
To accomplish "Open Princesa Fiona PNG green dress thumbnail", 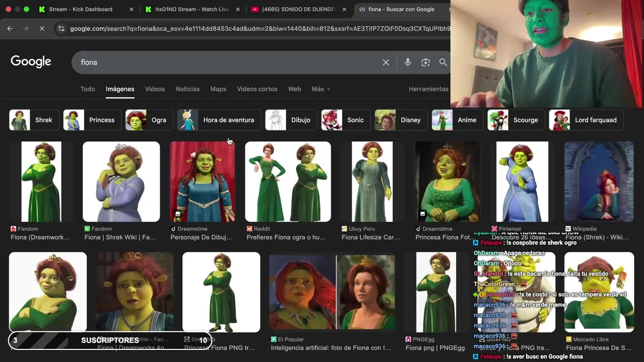I will 221,292.
